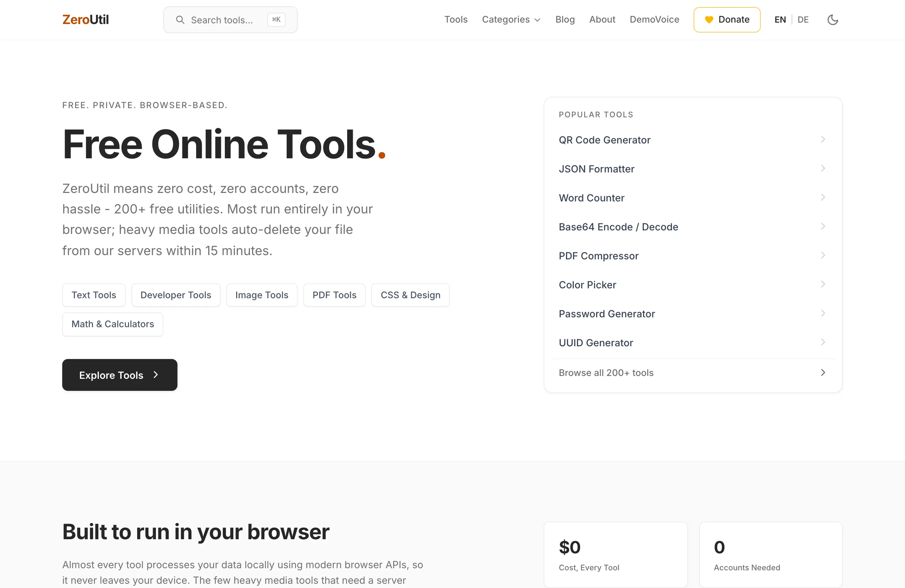The height and width of the screenshot is (588, 905).
Task: Click the chevron next to JSON Formatter
Action: (x=823, y=169)
